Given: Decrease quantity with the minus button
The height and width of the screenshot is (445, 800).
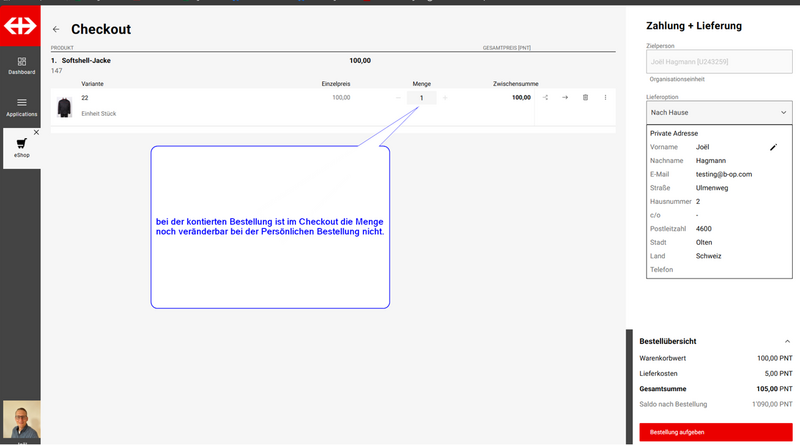Looking at the screenshot, I should coord(398,98).
